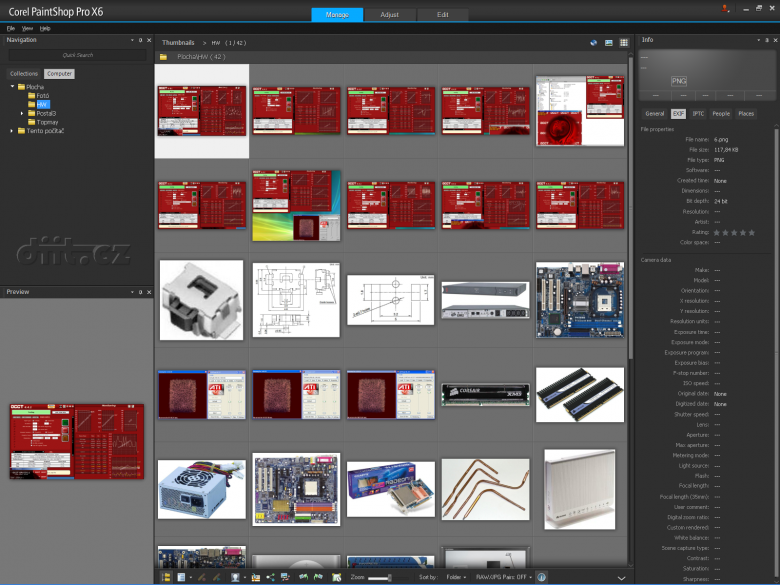Set rating to five stars
Viewport: 780px width, 585px height.
coord(750,232)
